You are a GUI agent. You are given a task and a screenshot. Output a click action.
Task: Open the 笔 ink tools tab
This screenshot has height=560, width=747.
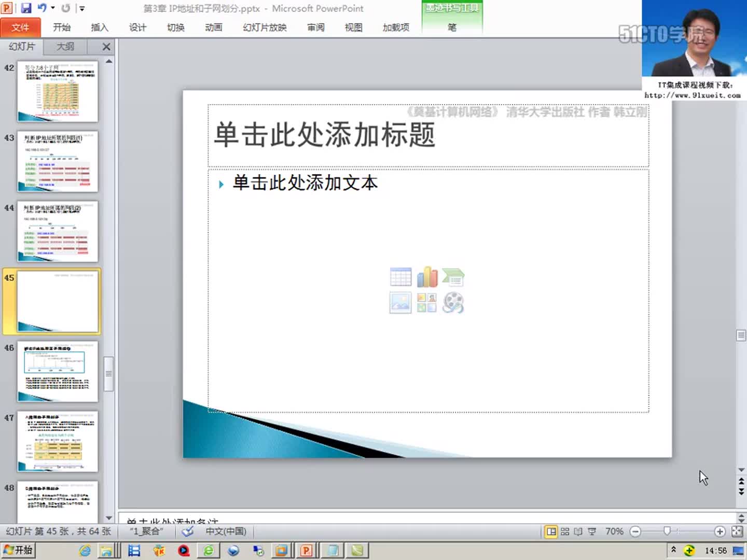452,27
